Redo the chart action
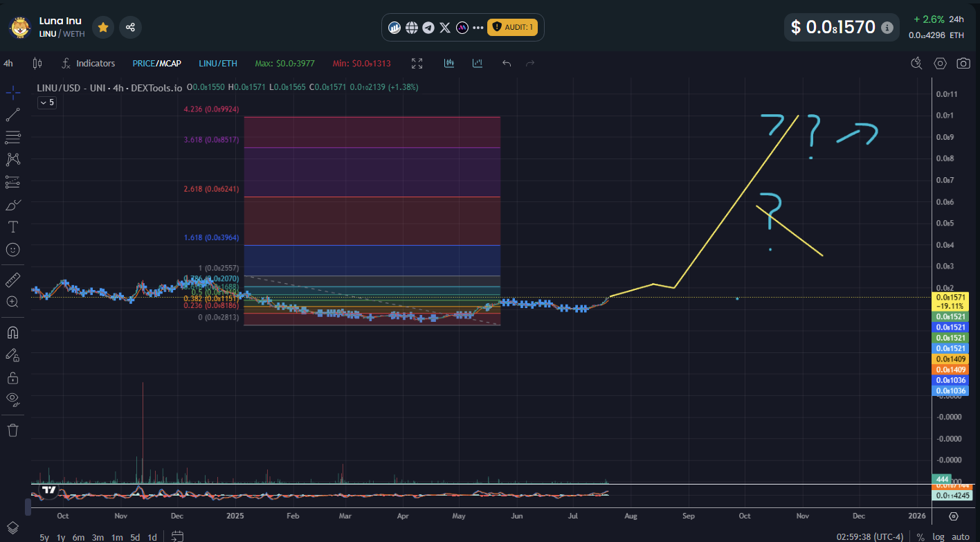 (531, 63)
